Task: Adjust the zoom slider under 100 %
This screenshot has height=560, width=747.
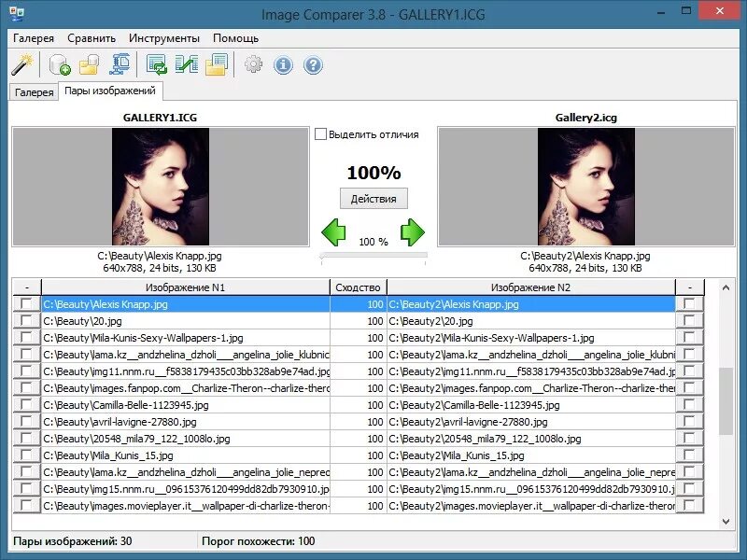Action: 373,256
